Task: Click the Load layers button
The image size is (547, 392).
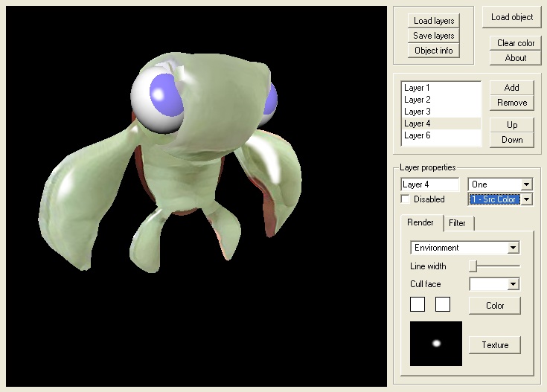Action: click(x=434, y=21)
